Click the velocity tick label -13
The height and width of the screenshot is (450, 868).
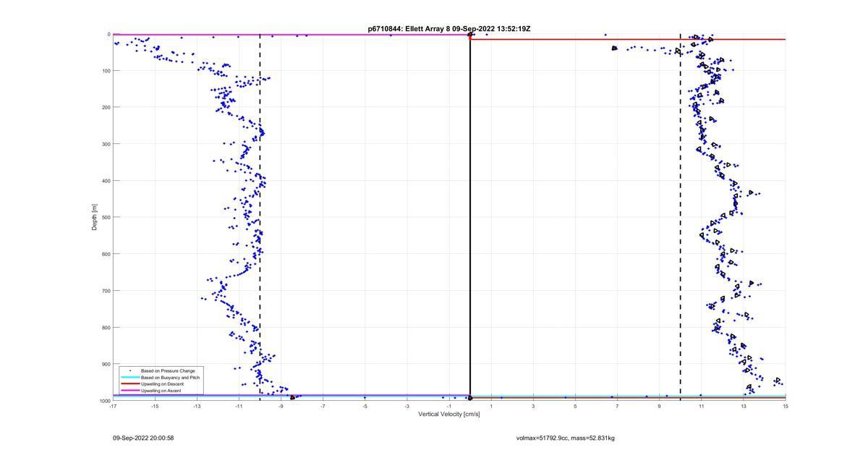(x=197, y=406)
